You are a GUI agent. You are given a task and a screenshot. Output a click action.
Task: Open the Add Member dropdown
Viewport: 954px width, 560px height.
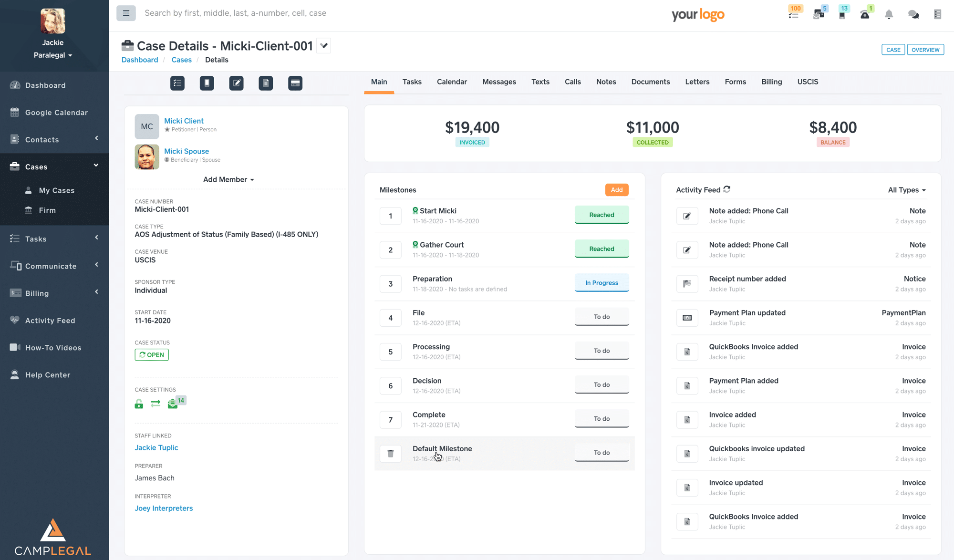[x=228, y=179]
